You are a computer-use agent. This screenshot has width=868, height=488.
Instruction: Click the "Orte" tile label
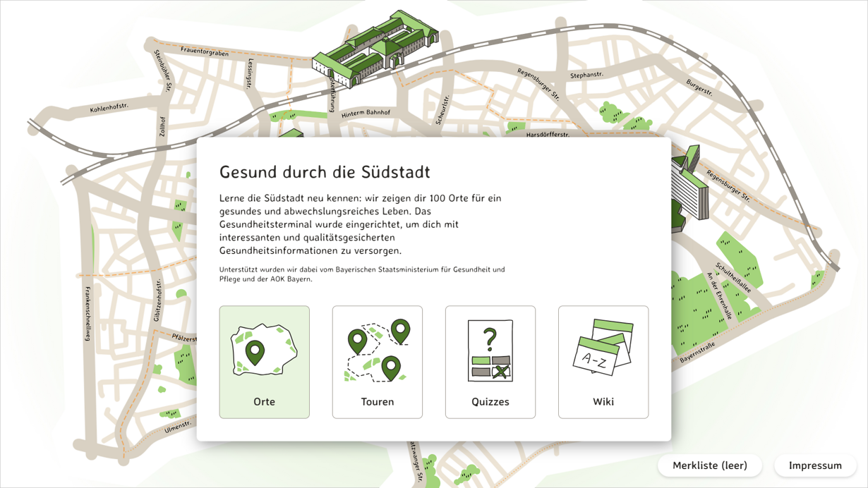pos(264,402)
